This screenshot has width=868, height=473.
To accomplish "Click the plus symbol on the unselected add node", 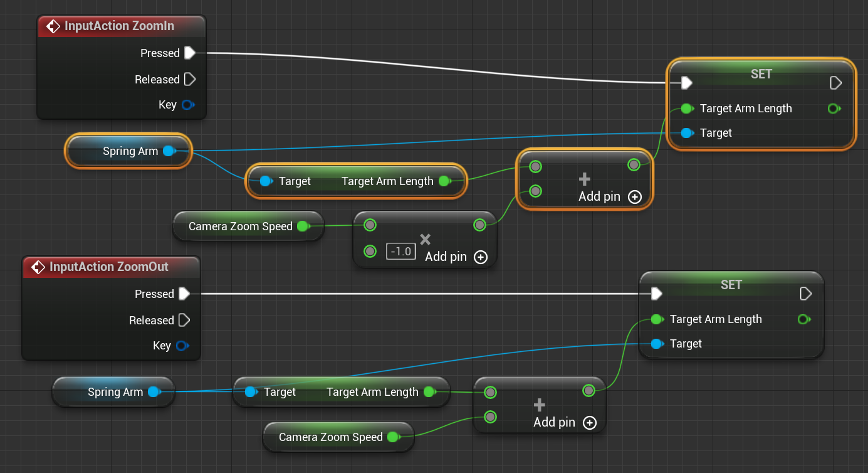I will pos(539,405).
